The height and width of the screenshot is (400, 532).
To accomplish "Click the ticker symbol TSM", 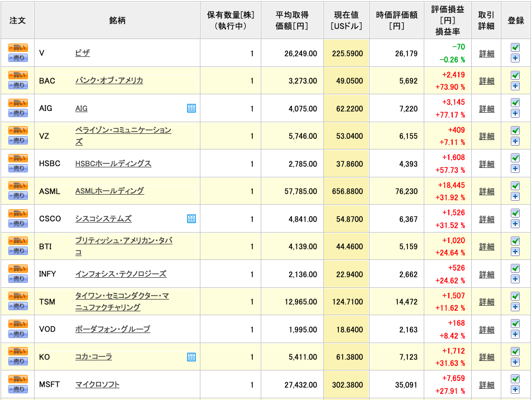I will 47,302.
